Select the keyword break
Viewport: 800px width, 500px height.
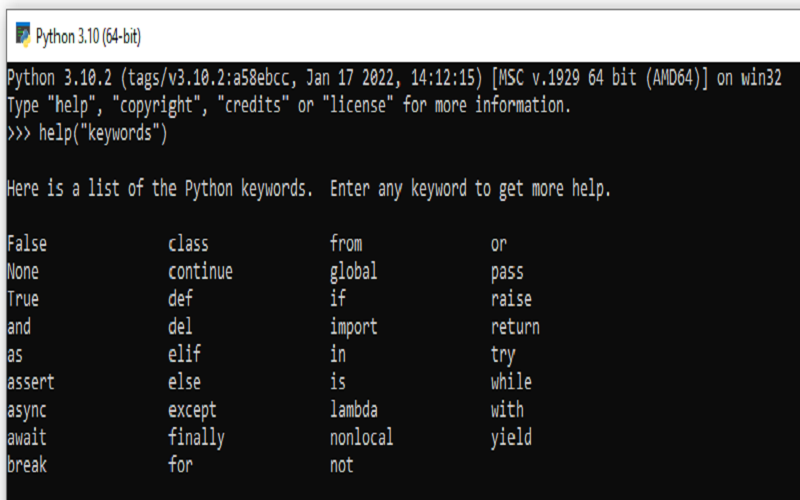(x=27, y=465)
